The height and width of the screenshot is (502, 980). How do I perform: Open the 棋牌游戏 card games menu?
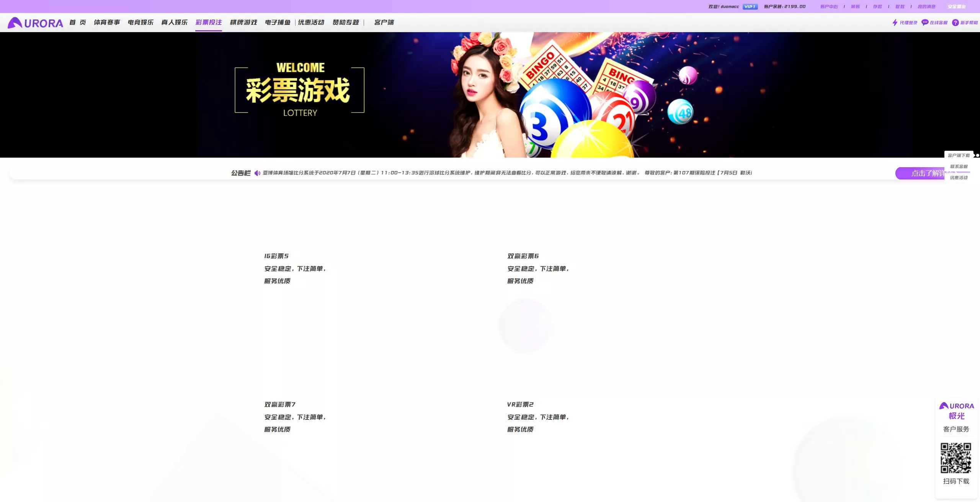[243, 22]
